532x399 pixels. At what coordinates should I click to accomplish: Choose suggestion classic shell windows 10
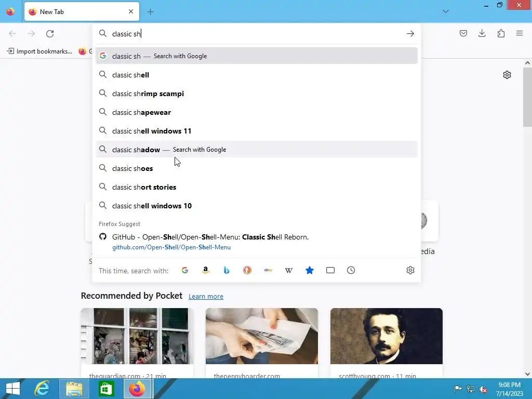257,206
